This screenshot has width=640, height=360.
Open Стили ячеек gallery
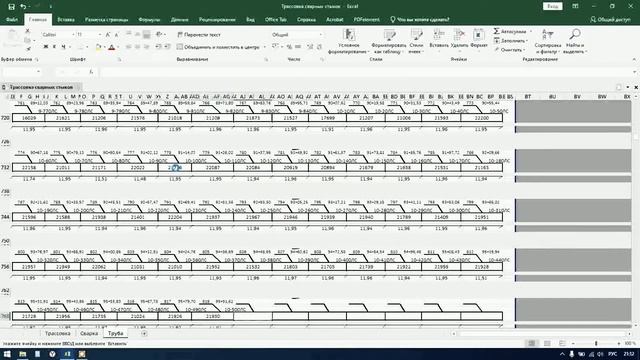(x=416, y=41)
